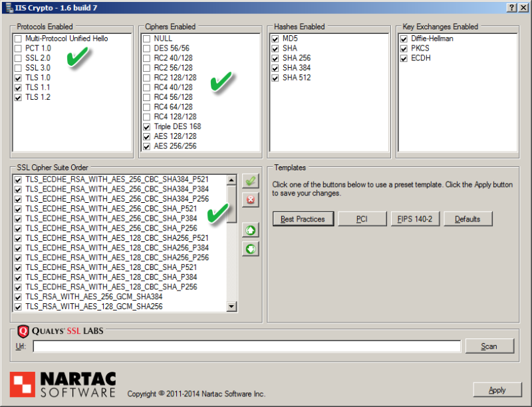This screenshot has height=407, width=532.
Task: Enable the RC4 40/128 cipher
Action: [146, 88]
